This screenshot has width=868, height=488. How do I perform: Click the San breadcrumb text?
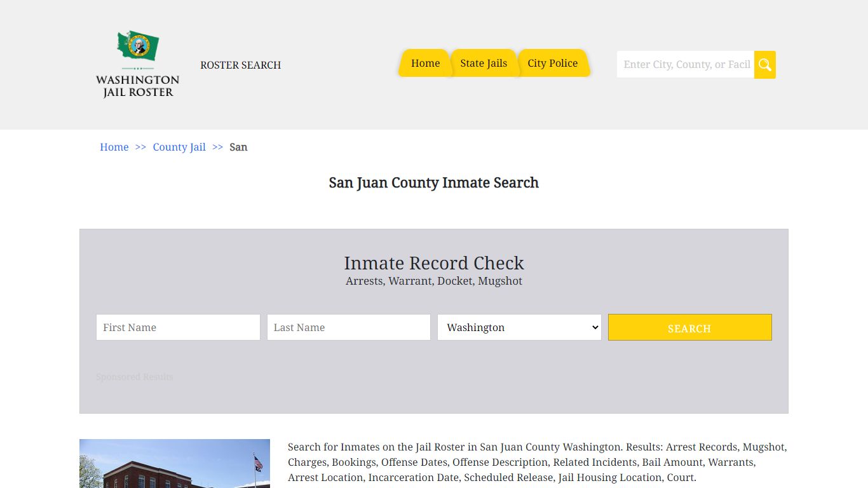pos(238,147)
